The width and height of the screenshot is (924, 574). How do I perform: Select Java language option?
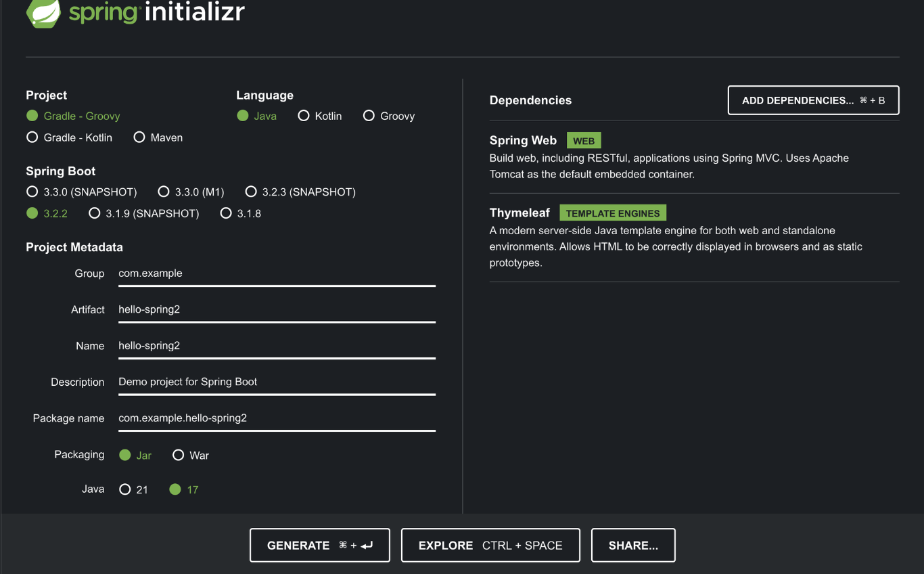click(x=256, y=116)
